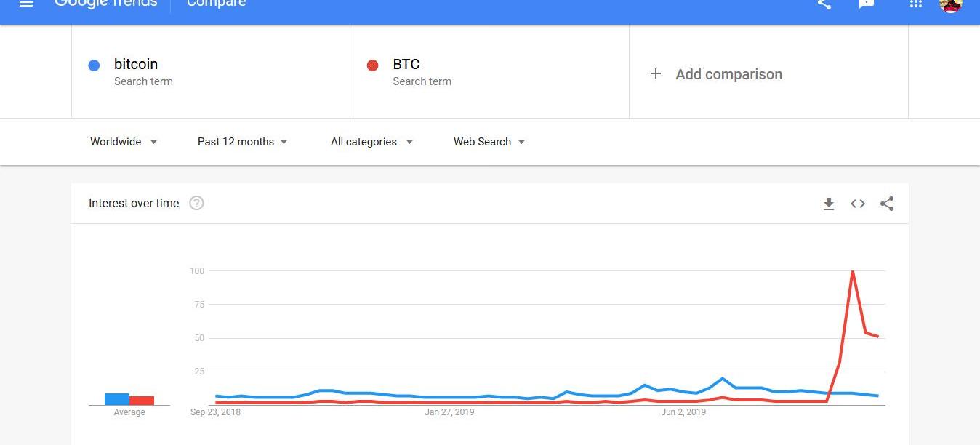Click the share icon in header
Viewport: 980px width, 445px height.
pos(824,4)
